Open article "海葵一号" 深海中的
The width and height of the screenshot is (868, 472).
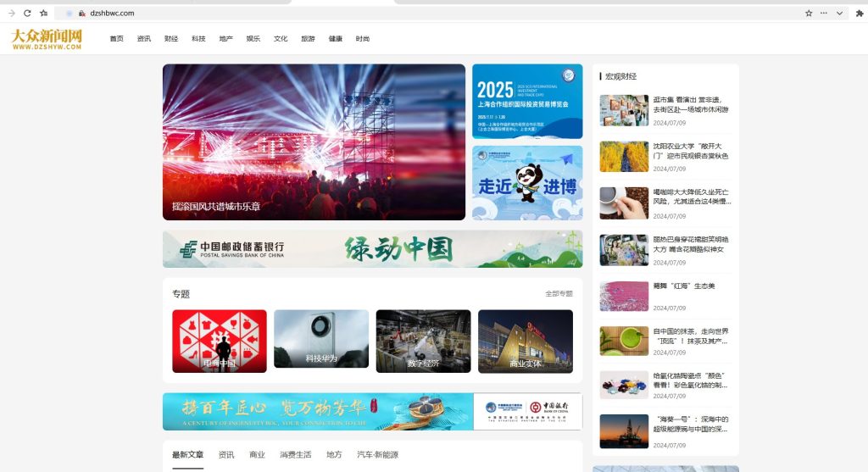click(690, 424)
